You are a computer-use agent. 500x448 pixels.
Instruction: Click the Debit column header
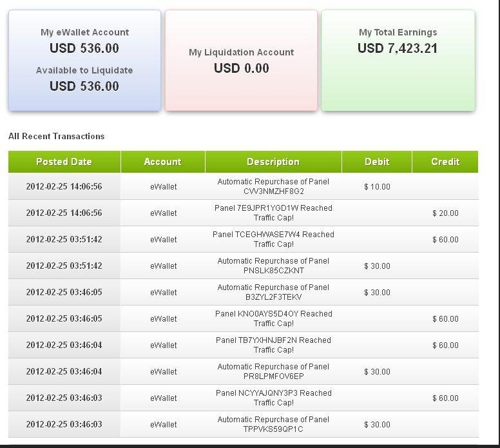point(377,162)
